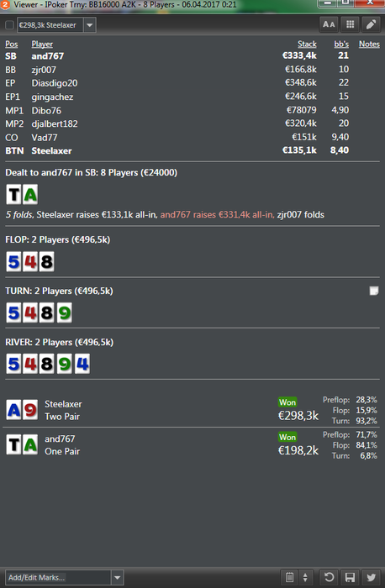Image resolution: width=385 pixels, height=588 pixels.
Task: Click the Add/Edit Marks input field
Action: pos(58,578)
